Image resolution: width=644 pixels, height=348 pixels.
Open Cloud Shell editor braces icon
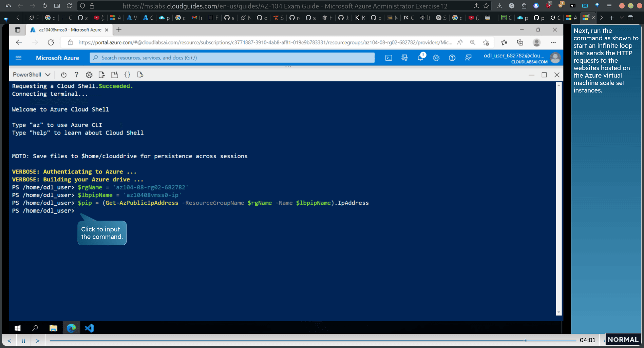pos(127,75)
